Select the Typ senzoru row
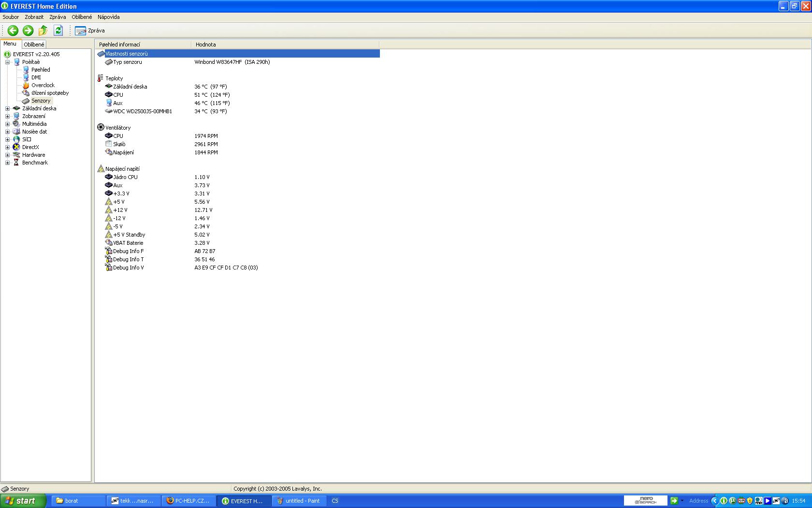The width and height of the screenshot is (812, 508). 238,62
